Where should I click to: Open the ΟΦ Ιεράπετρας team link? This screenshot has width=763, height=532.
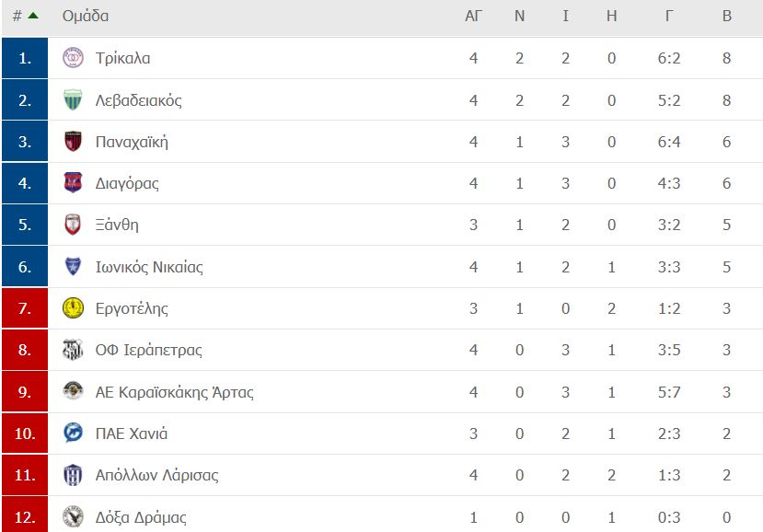tap(148, 350)
